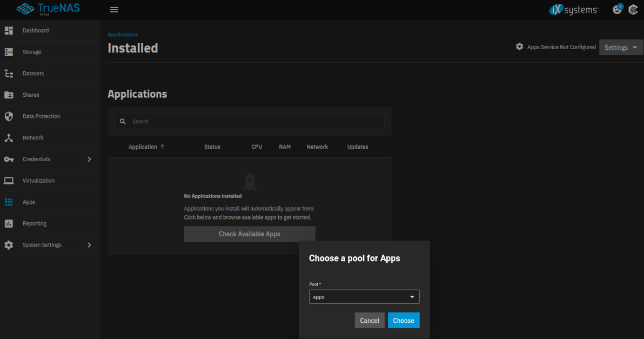Image resolution: width=644 pixels, height=339 pixels.
Task: Click the Datasets tree icon
Action: (x=9, y=74)
